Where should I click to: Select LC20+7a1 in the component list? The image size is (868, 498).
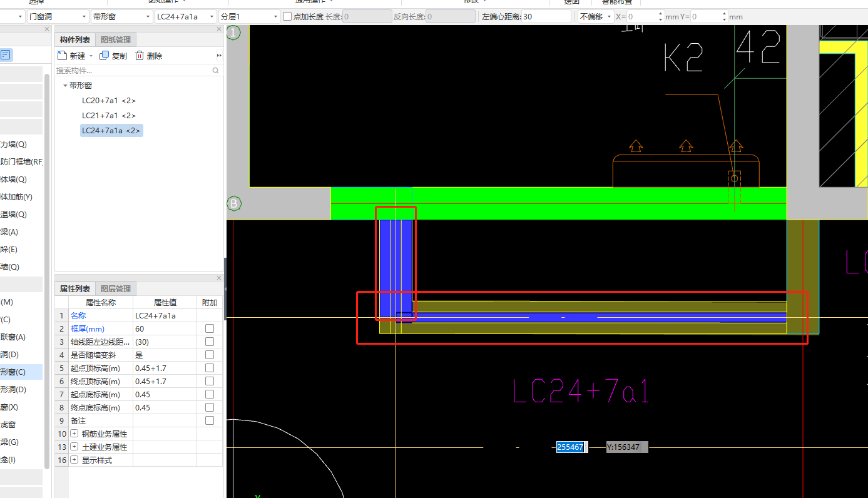(x=109, y=101)
